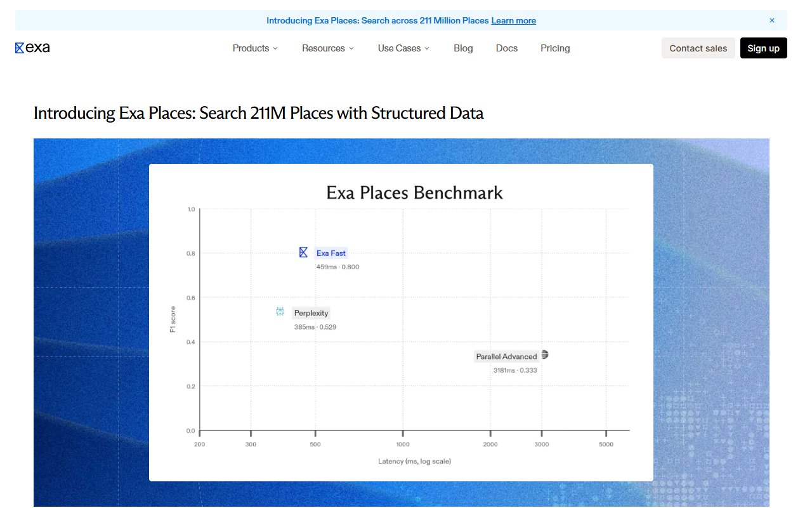This screenshot has width=812, height=508.
Task: Click the Contact sales button
Action: coord(698,48)
